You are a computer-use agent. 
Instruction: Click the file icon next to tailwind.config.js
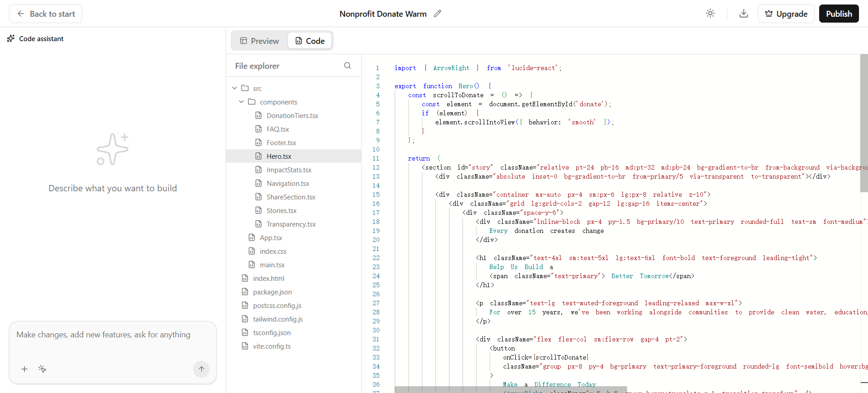[245, 319]
